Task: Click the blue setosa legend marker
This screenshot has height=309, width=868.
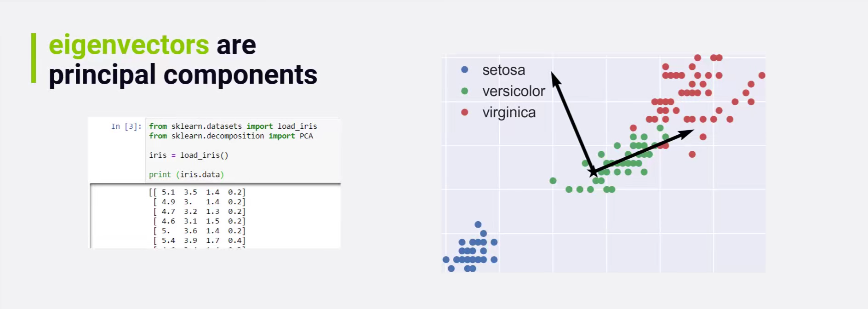Action: (x=464, y=70)
